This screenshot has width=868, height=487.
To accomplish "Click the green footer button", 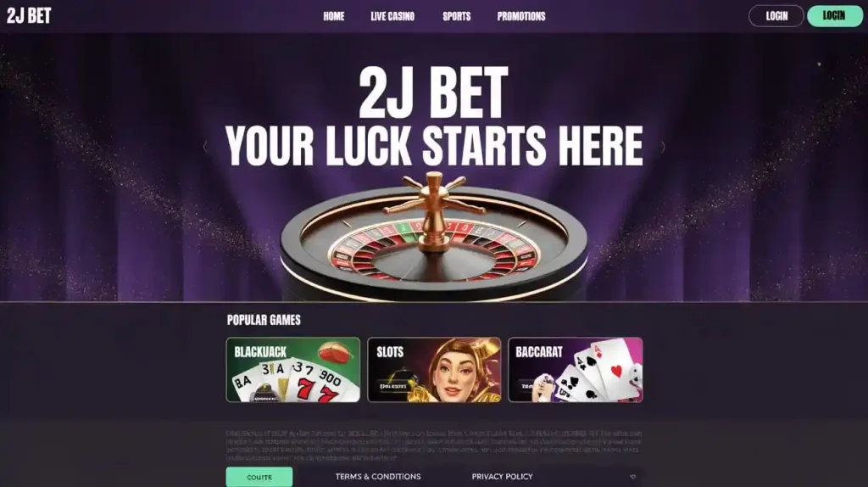I will coord(259,477).
